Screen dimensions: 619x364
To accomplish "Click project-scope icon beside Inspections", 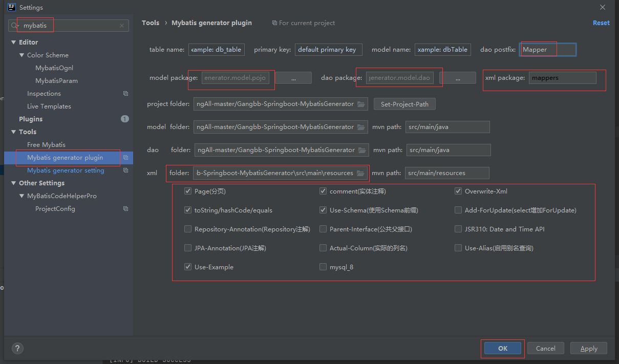I will tap(125, 94).
